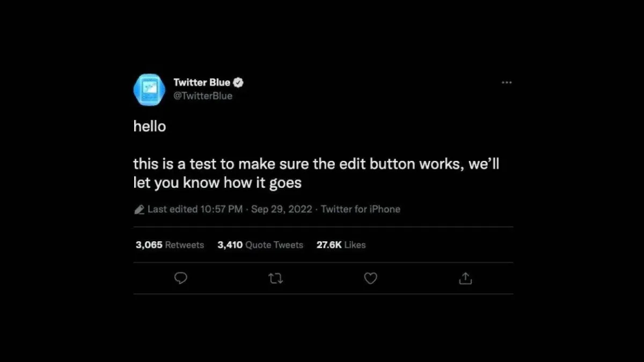Click the Twitter for iPhone source label
This screenshot has width=644, height=362.
point(361,209)
